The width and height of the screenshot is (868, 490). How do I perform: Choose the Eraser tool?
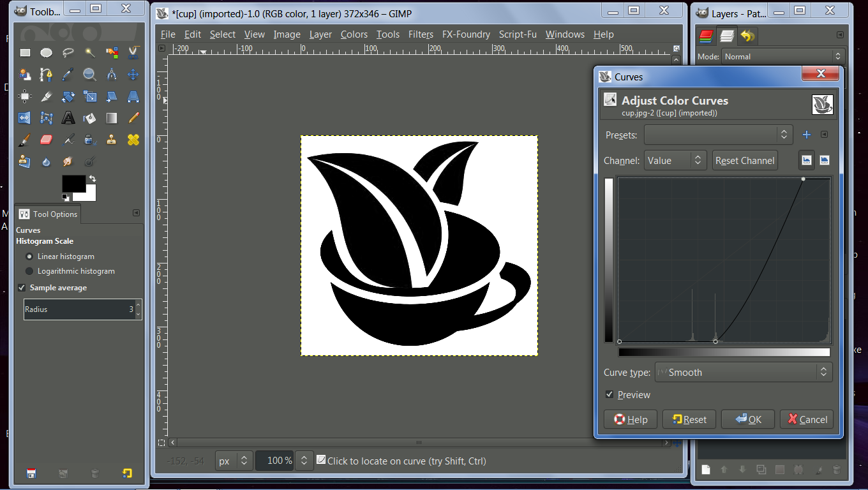pos(47,140)
